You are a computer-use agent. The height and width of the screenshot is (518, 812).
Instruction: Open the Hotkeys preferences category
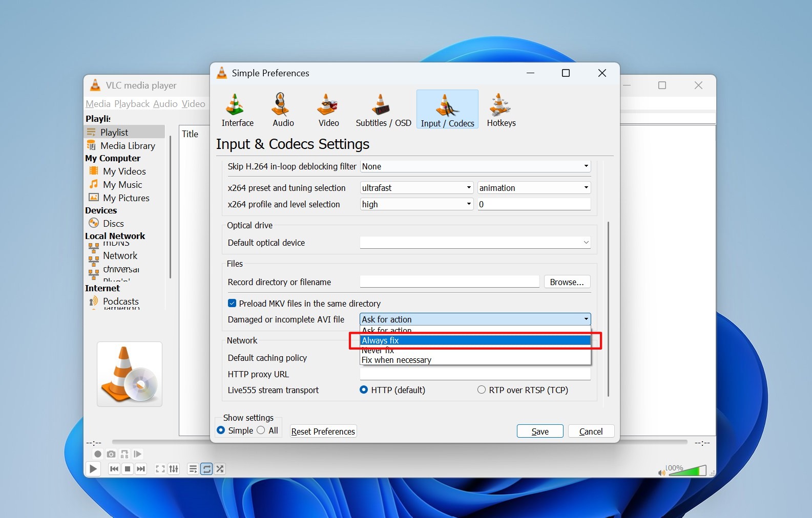(501, 110)
